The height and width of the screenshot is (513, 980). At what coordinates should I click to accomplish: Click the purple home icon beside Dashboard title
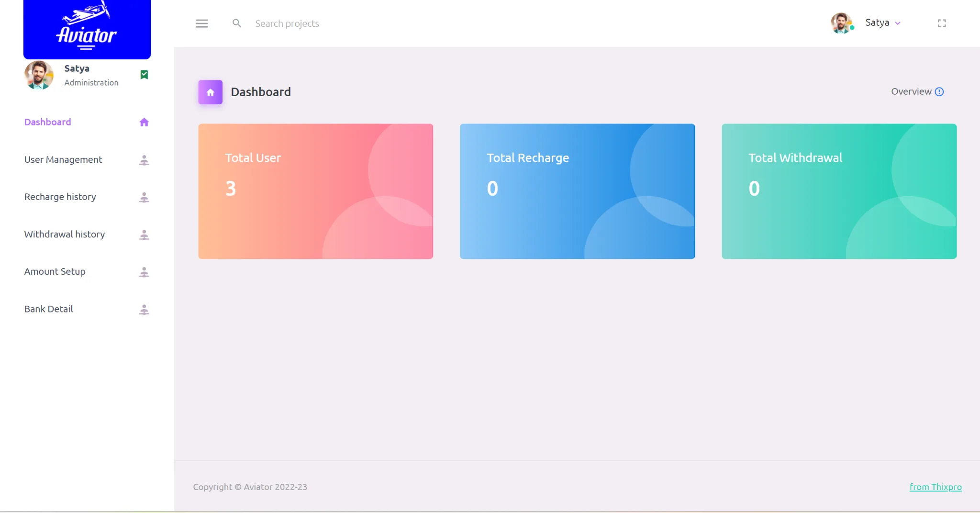click(x=210, y=92)
